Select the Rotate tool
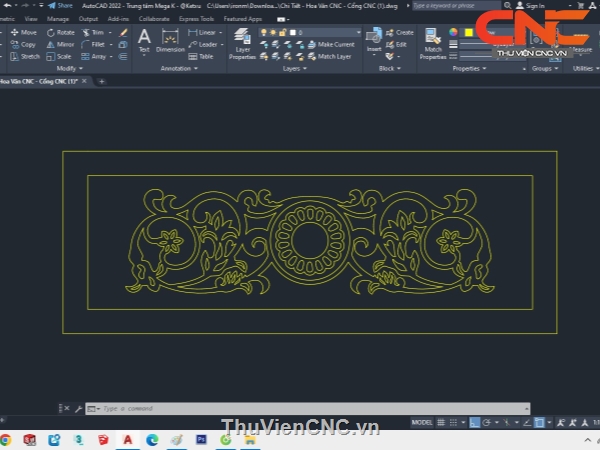This screenshot has width=600, height=450. 60,32
